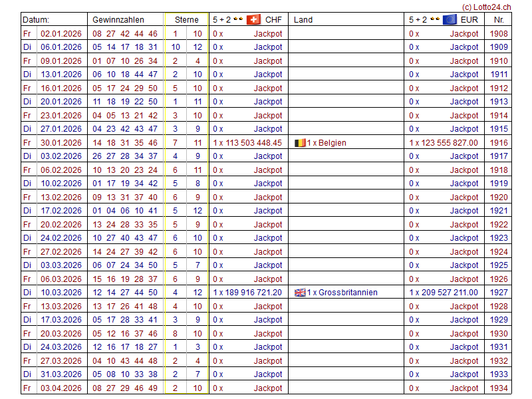Click the Datum column header
This screenshot has width=532, height=399.
[x=37, y=20]
